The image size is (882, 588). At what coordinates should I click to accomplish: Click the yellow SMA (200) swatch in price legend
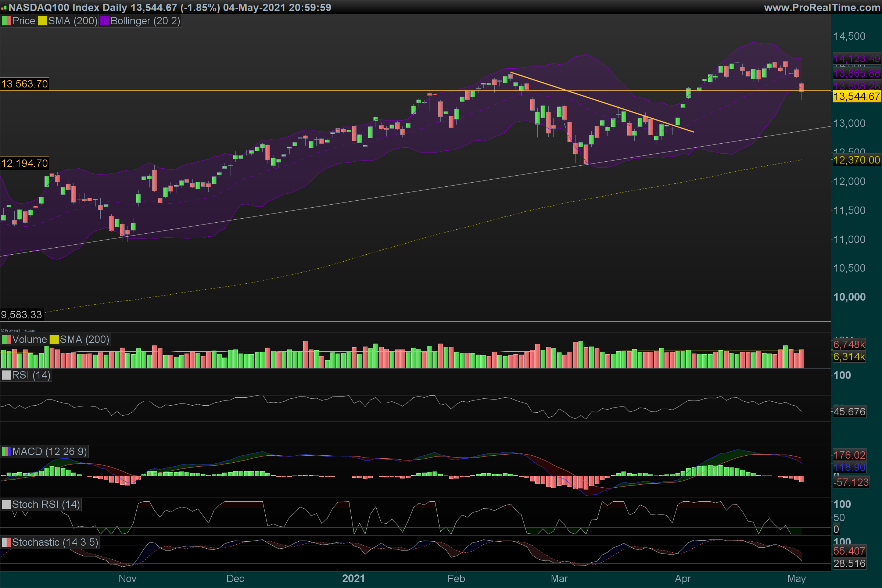(42, 21)
